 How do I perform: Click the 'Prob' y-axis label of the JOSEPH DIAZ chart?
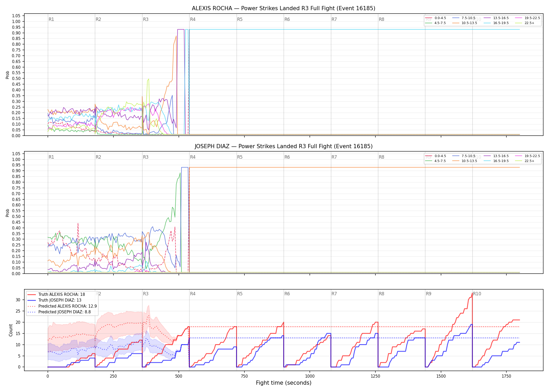pyautogui.click(x=8, y=213)
